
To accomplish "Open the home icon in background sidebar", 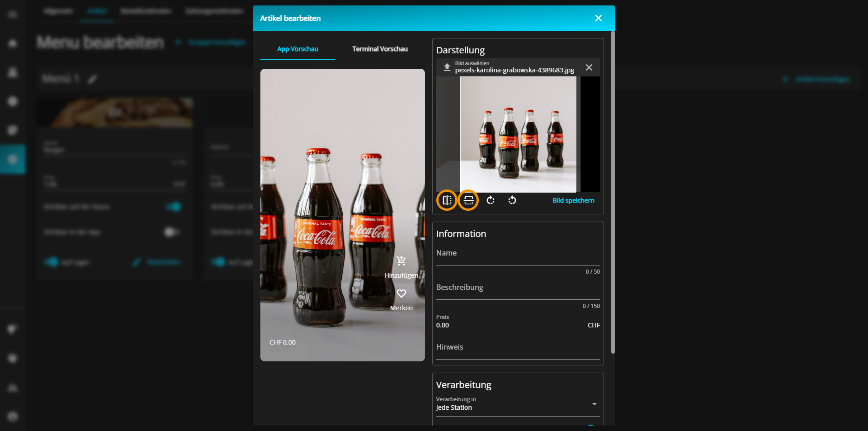I will 13,43.
